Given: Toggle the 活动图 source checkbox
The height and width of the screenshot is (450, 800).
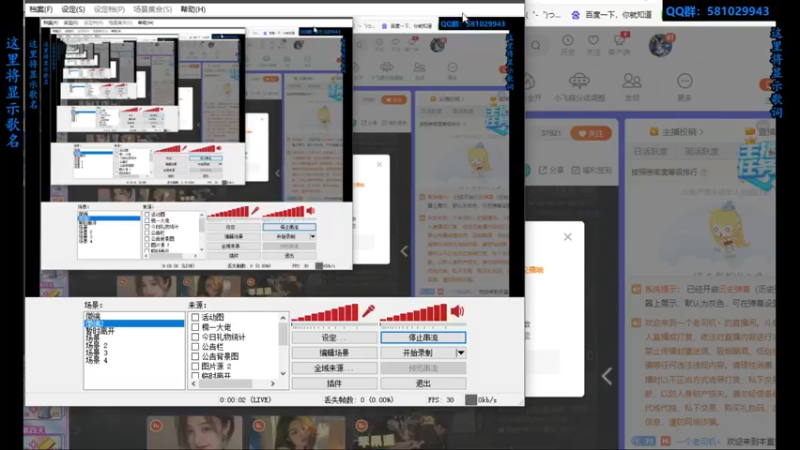Looking at the screenshot, I should 195,317.
